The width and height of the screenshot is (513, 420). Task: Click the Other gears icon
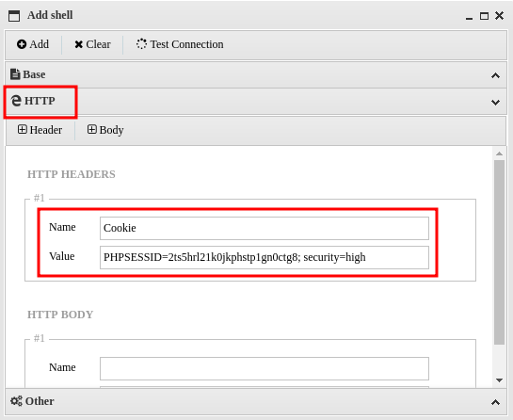click(x=16, y=401)
